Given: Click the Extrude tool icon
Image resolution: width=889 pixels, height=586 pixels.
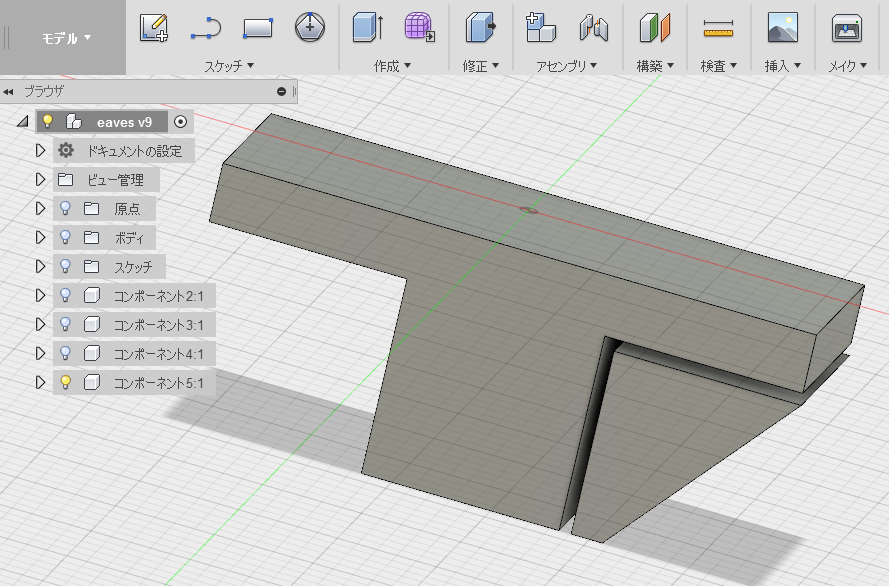Looking at the screenshot, I should pyautogui.click(x=367, y=28).
